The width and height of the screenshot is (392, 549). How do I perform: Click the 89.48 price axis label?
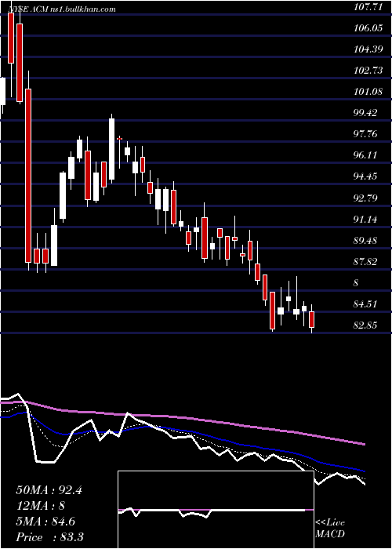tap(365, 241)
